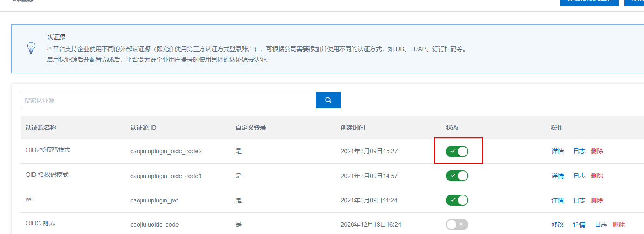The image size is (644, 234).
Task: Click the lightbulb tip icon
Action: point(31,48)
